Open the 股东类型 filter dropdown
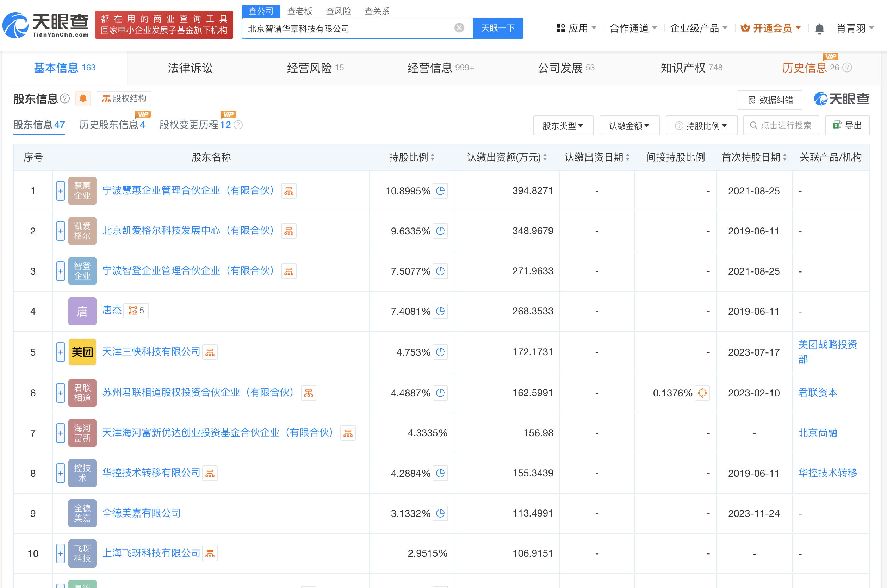The image size is (887, 588). click(563, 126)
